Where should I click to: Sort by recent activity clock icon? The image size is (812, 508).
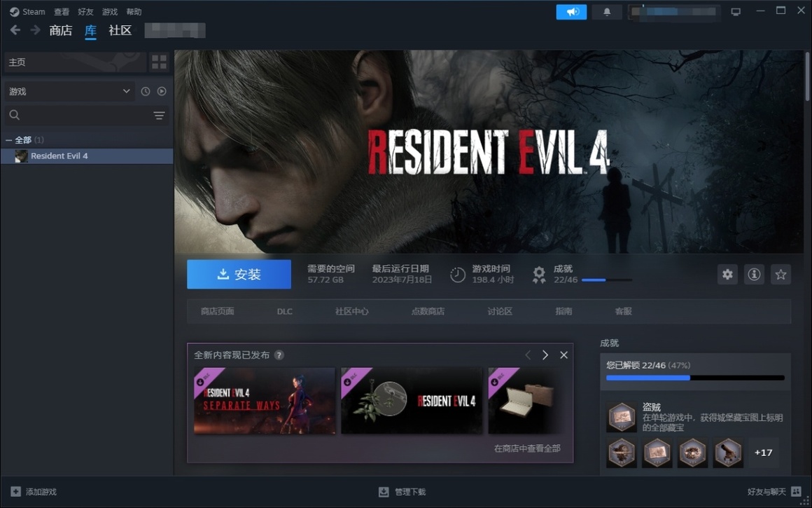tap(146, 91)
